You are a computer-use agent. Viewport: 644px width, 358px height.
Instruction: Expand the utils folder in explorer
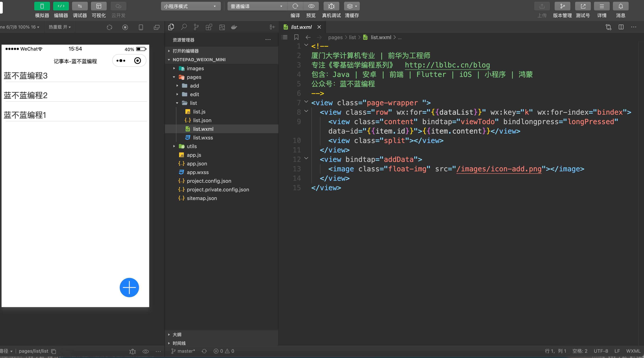coord(192,146)
